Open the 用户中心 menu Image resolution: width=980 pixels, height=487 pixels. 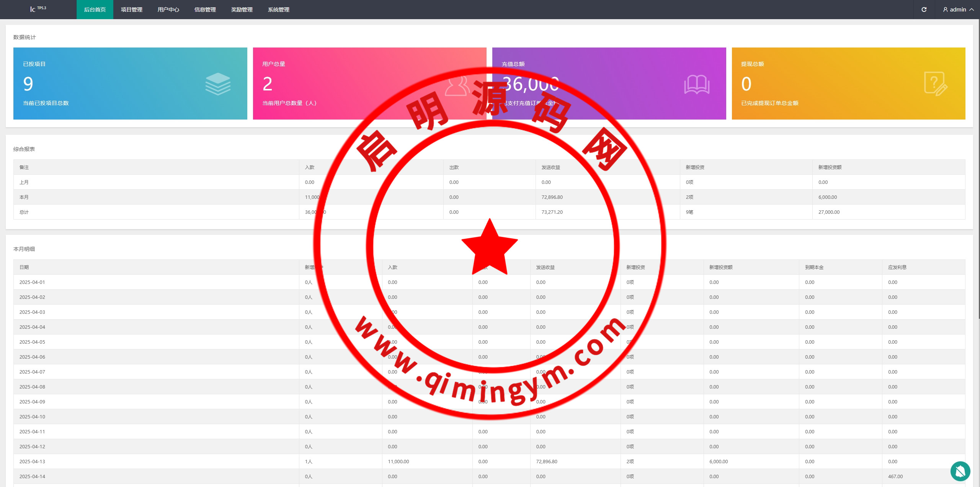[168, 10]
